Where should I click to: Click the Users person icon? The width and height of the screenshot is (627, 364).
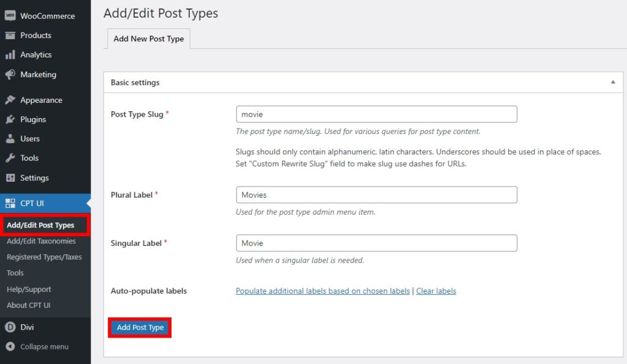(10, 139)
